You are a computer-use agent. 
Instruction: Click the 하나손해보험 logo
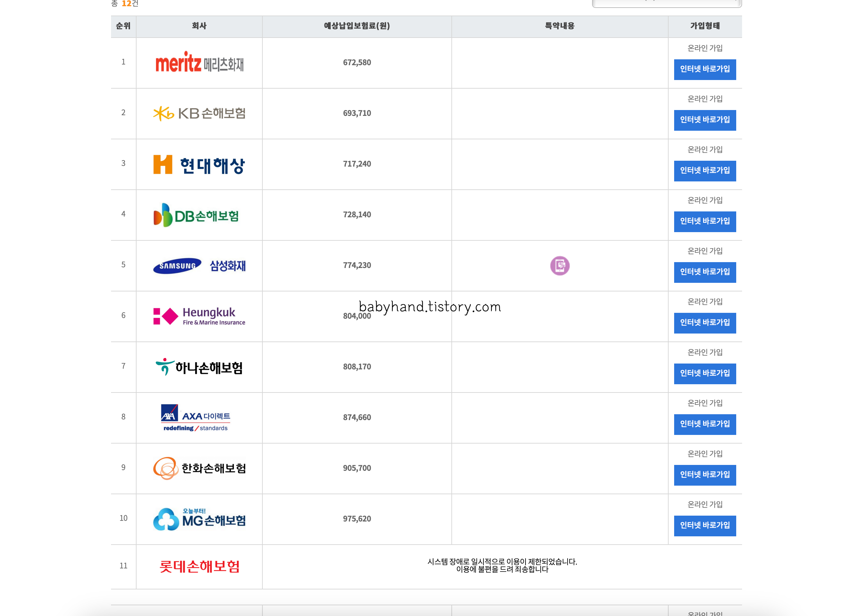(x=199, y=367)
